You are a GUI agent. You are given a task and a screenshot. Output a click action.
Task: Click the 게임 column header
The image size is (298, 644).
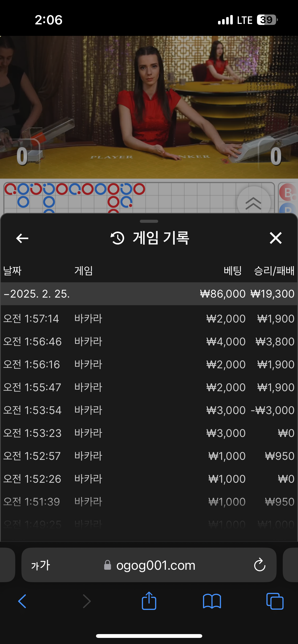point(84,271)
